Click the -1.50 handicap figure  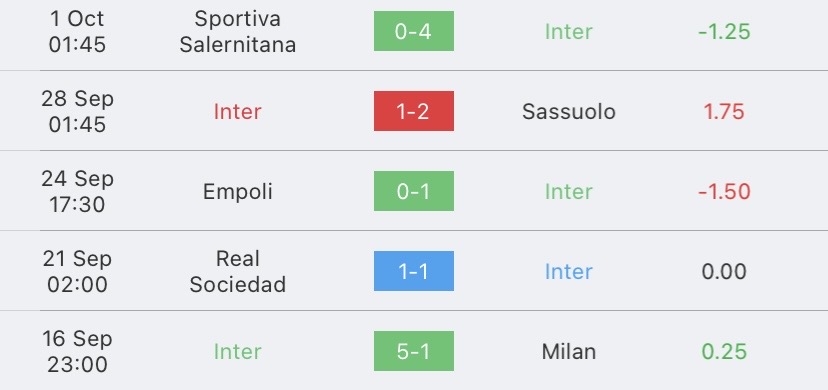tap(724, 192)
